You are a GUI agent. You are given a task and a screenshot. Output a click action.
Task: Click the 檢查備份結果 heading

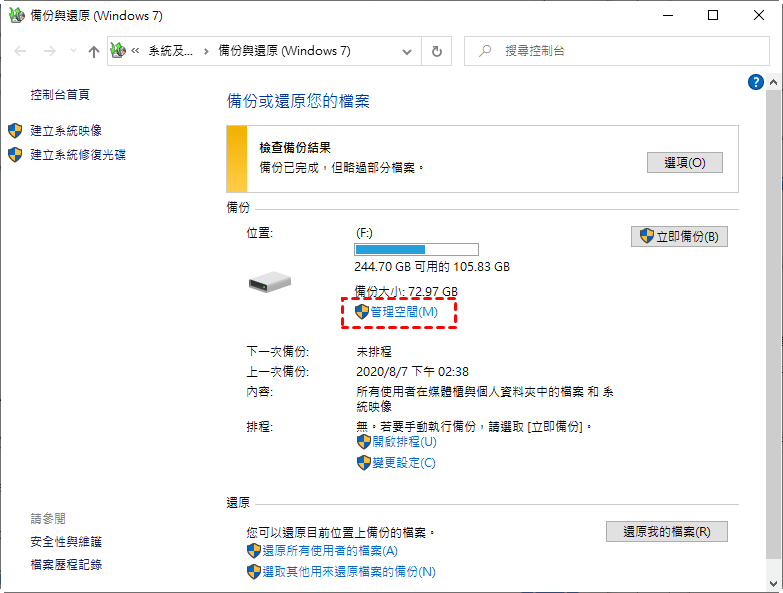point(295,148)
